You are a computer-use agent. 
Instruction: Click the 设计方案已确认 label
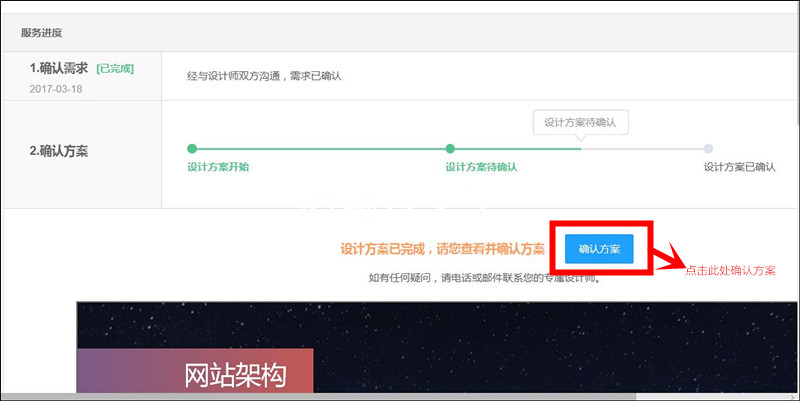point(740,167)
